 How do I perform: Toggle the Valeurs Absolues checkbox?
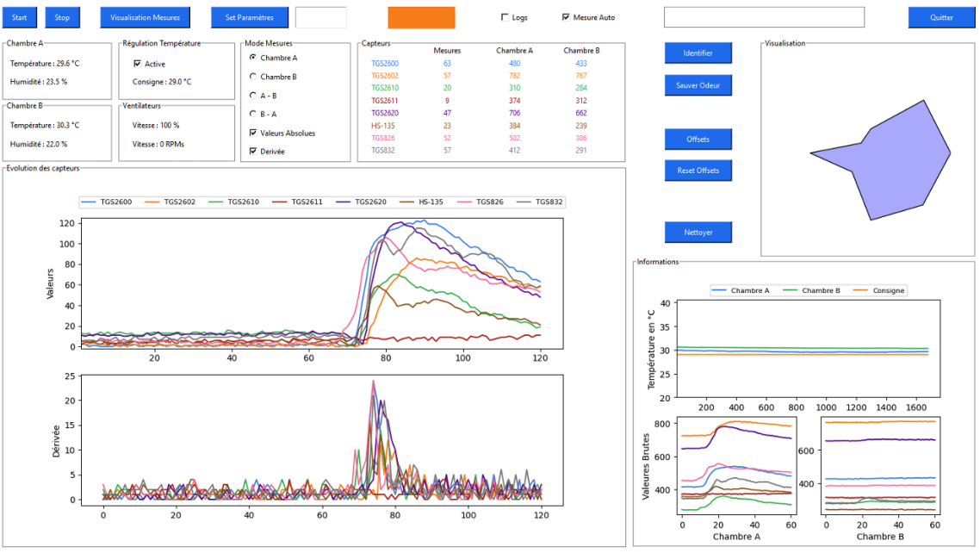pyautogui.click(x=252, y=133)
